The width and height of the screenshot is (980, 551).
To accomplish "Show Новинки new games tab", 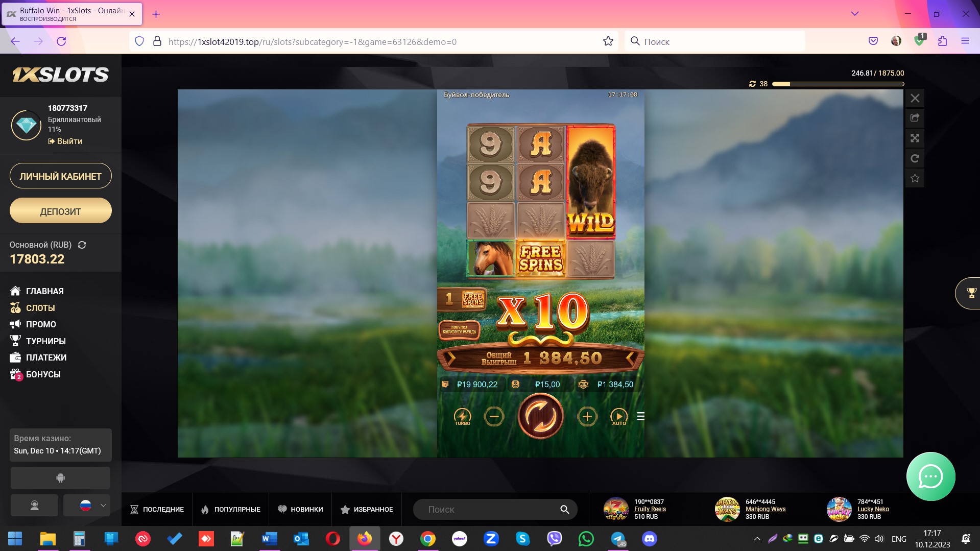I will click(300, 510).
